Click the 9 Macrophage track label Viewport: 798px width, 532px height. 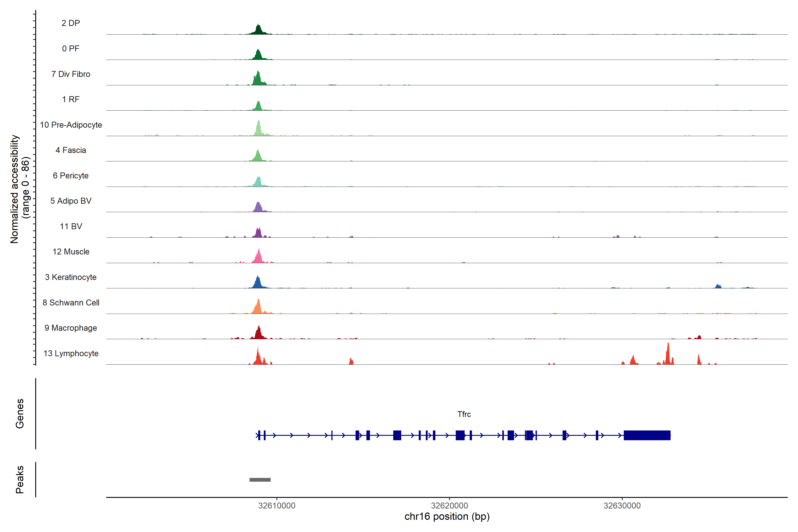tap(71, 328)
